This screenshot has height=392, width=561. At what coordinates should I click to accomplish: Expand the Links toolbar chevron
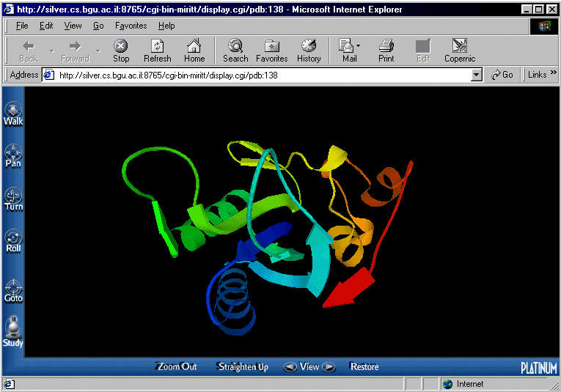tap(554, 75)
